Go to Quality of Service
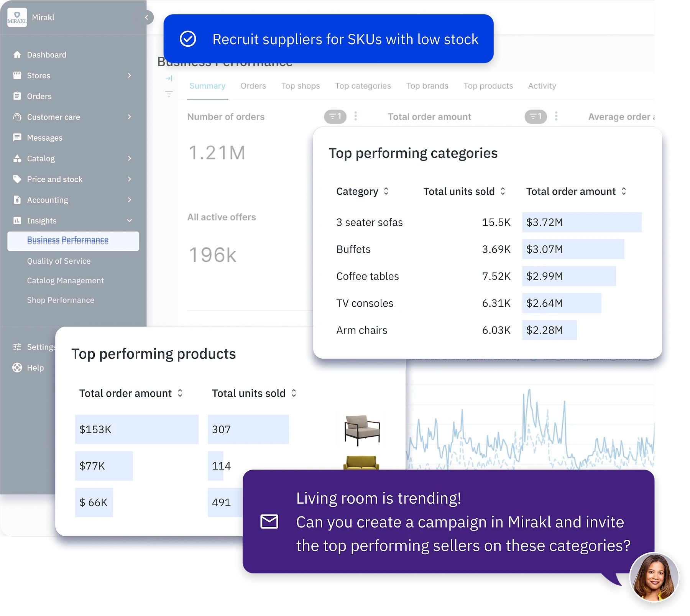Screen dimensions: 690x616 59,261
